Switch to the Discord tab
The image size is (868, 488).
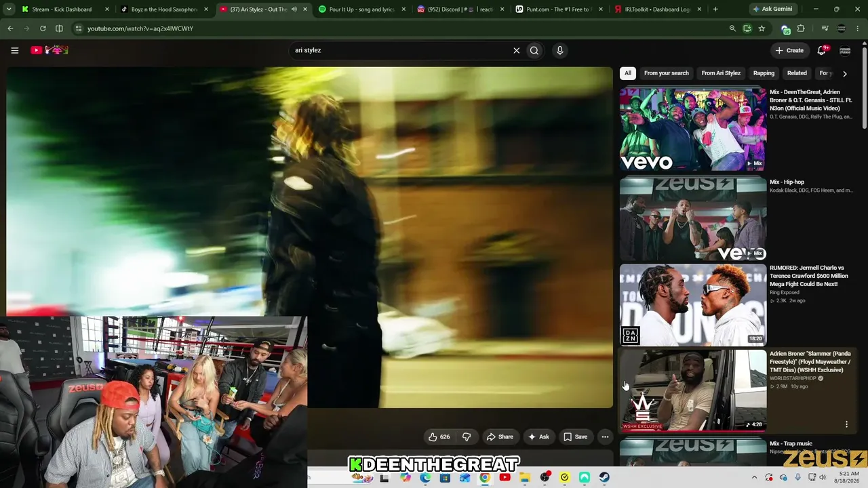[458, 9]
